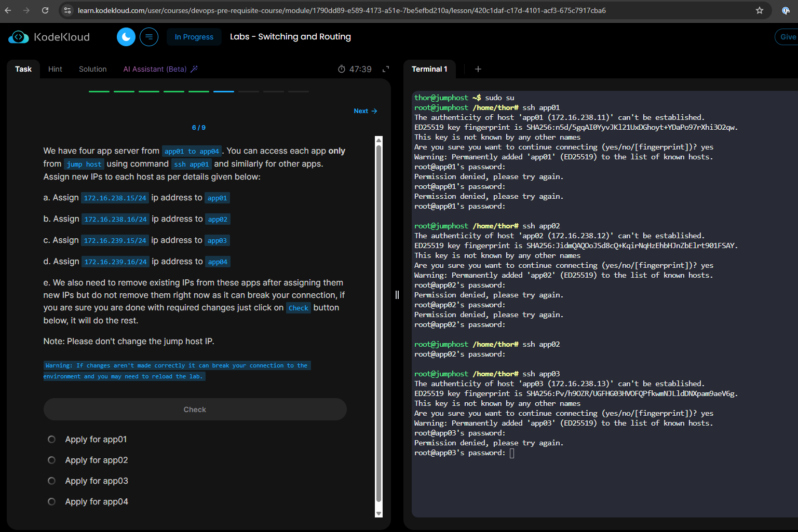Reload the page with refresh icon
798x532 pixels.
45,10
